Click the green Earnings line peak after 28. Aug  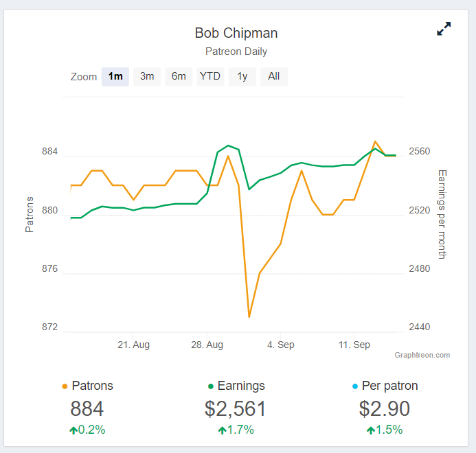coord(228,146)
